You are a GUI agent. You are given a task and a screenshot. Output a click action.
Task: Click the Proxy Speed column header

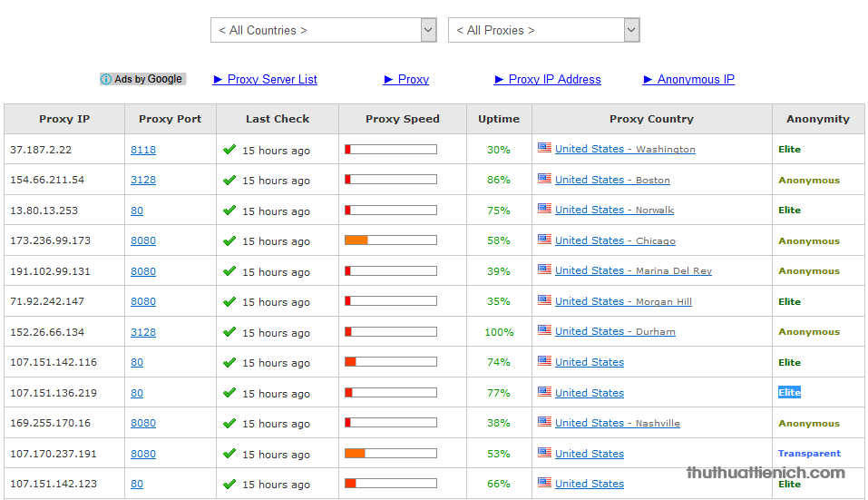click(402, 119)
